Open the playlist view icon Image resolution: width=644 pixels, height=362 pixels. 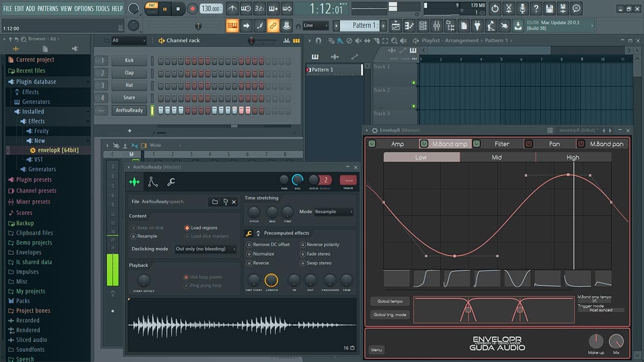396,25
